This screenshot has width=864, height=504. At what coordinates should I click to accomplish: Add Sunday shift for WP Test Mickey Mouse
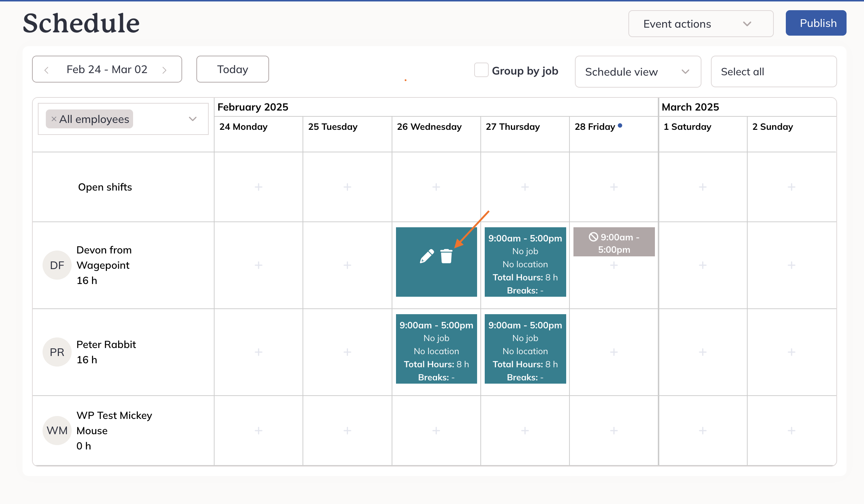tap(791, 431)
